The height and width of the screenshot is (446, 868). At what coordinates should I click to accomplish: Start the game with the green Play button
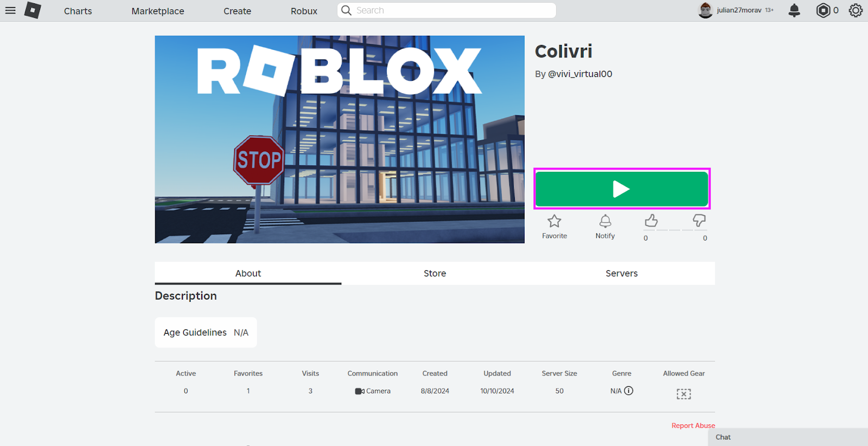click(622, 189)
